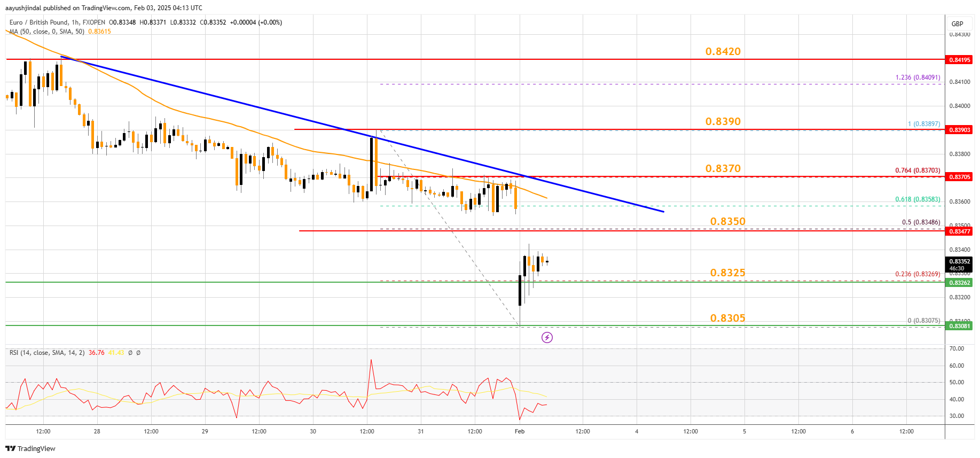This screenshot has height=458, width=980.
Task: Click the purple lightning event icon
Action: coord(547,337)
